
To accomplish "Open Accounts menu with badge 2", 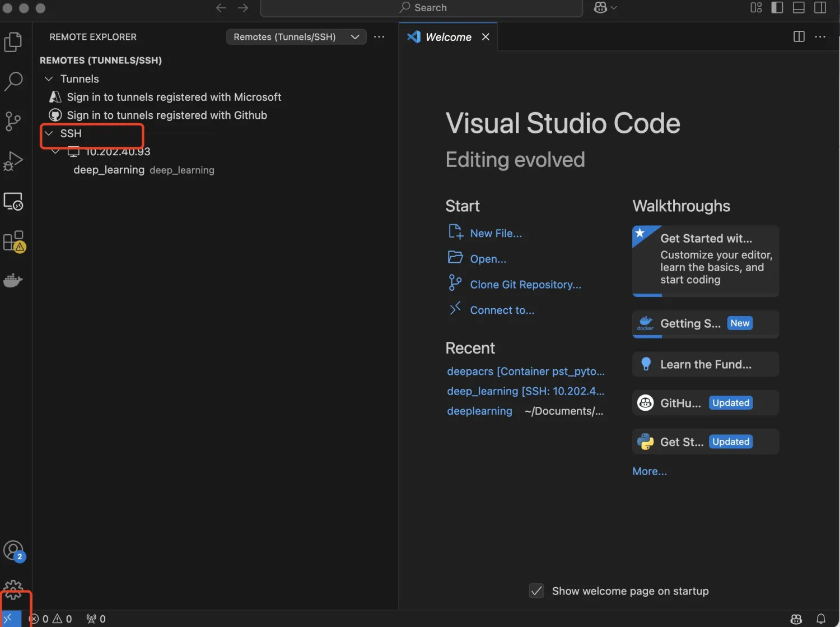I will [13, 551].
